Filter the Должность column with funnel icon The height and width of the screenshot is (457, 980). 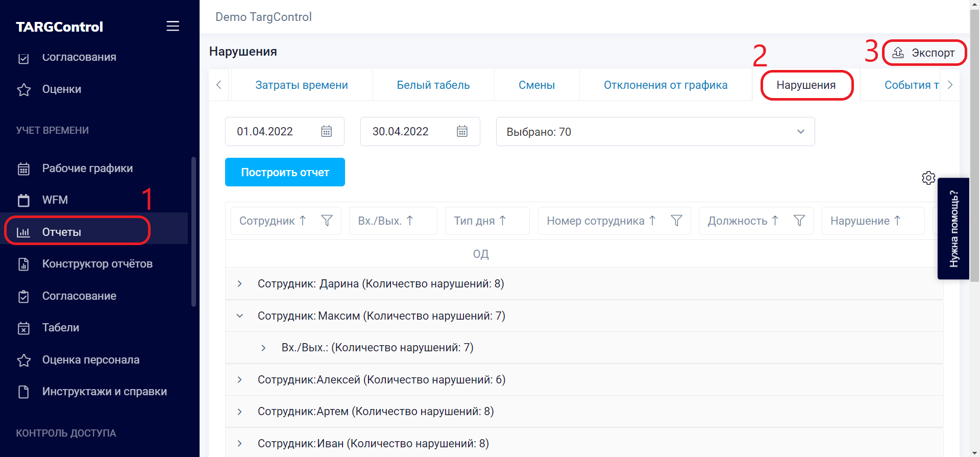click(799, 221)
